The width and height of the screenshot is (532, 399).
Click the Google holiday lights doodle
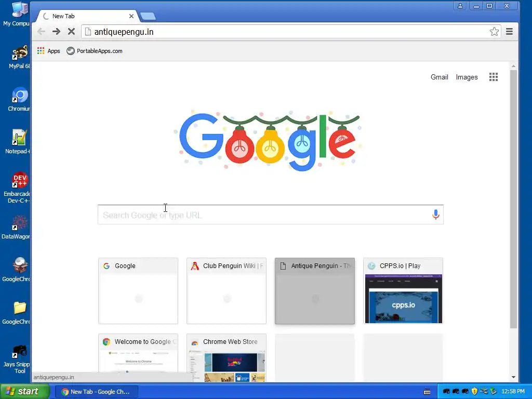268,140
